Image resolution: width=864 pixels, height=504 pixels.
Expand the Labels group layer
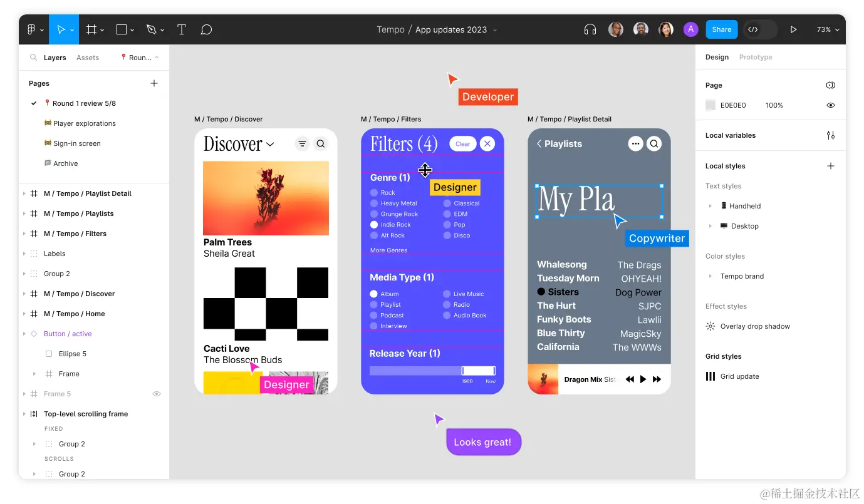pos(24,254)
